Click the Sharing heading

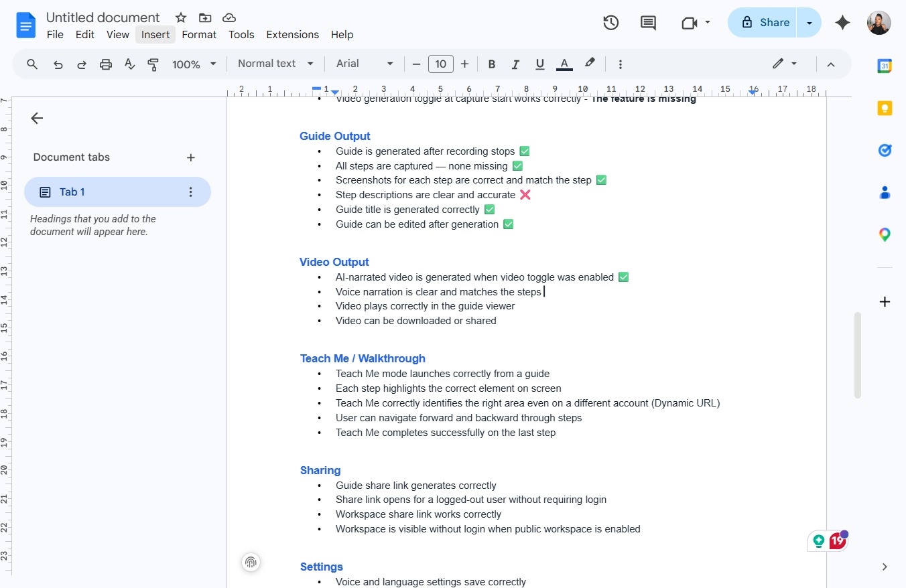320,471
